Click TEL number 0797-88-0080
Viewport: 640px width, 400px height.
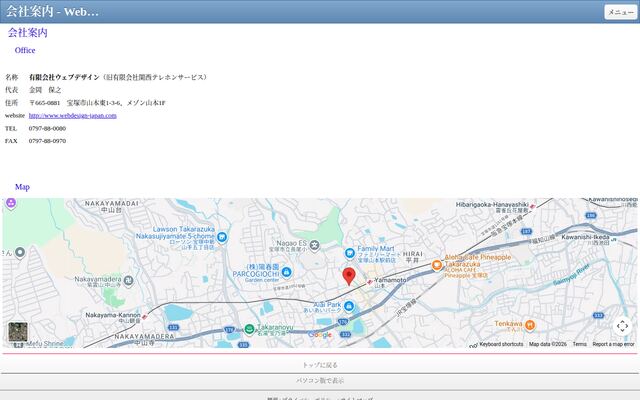[47, 128]
